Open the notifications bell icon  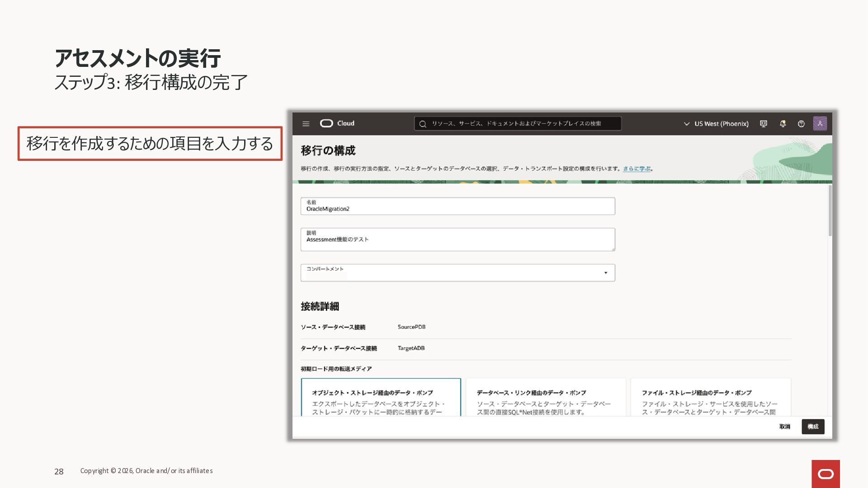coord(783,124)
